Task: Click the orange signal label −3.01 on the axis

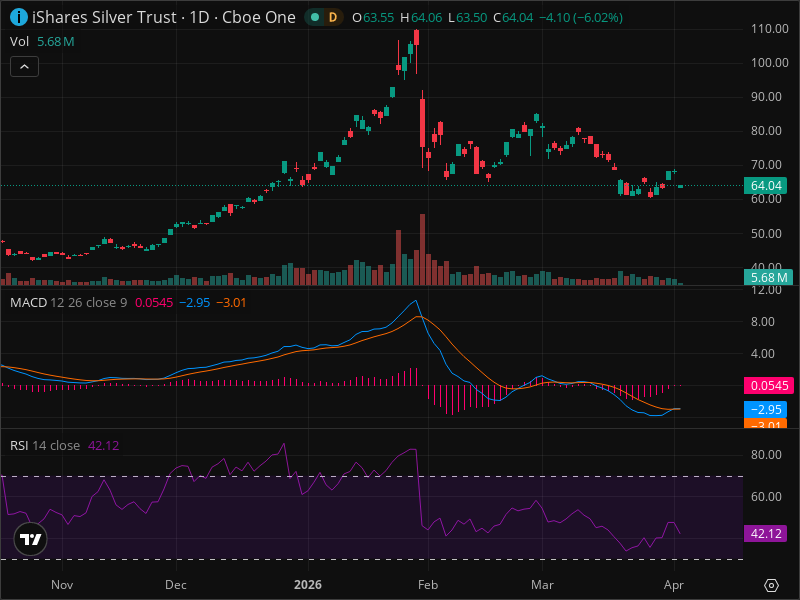Action: point(765,423)
